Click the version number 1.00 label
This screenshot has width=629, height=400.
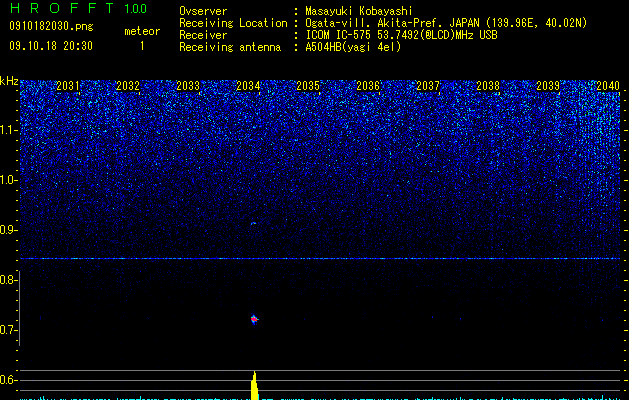coord(136,9)
